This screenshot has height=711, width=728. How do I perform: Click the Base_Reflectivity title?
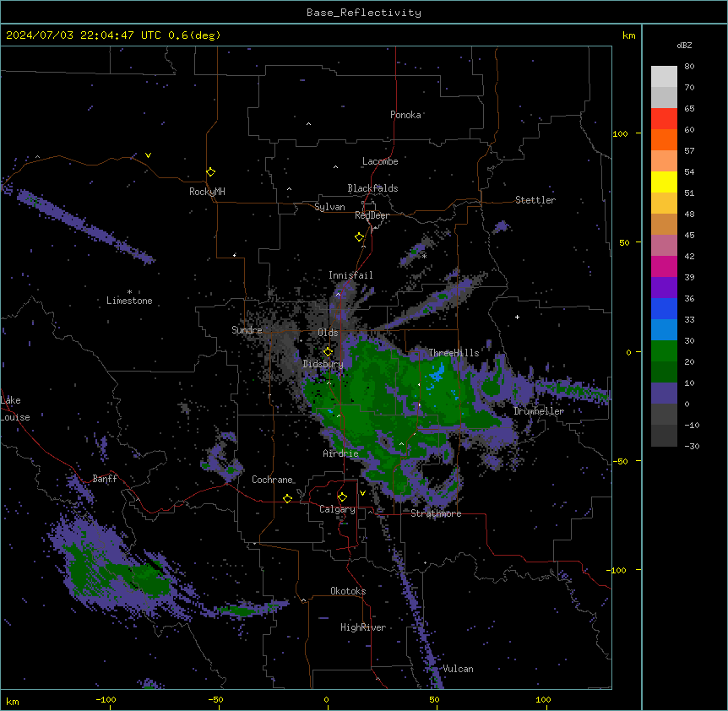tap(364, 13)
